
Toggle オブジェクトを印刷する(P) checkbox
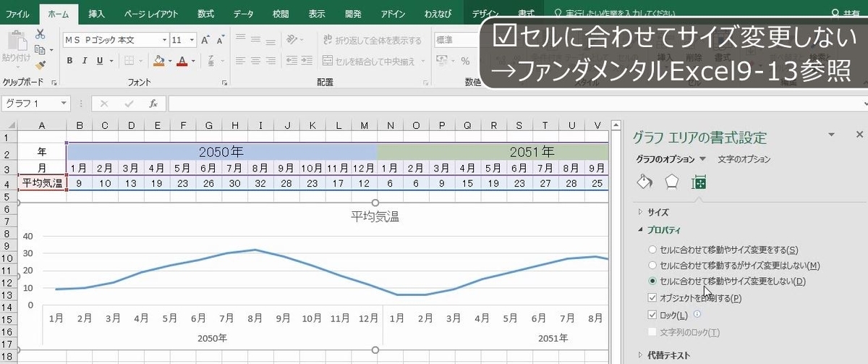coord(653,297)
